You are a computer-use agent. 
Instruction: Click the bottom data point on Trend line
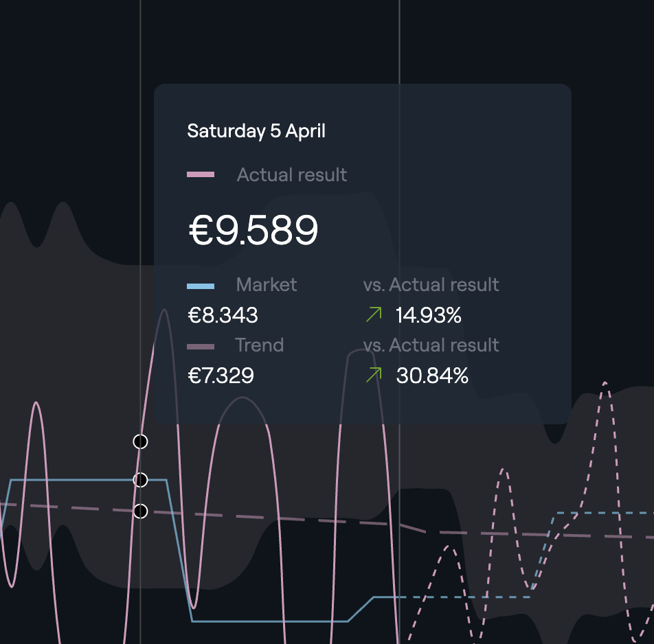coord(140,511)
